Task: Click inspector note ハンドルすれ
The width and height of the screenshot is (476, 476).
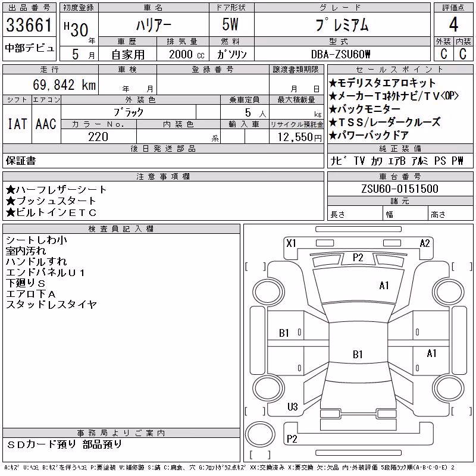Action: coord(36,262)
